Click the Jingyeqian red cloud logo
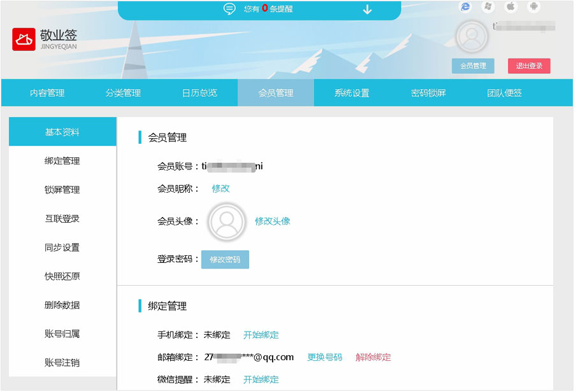 point(24,39)
